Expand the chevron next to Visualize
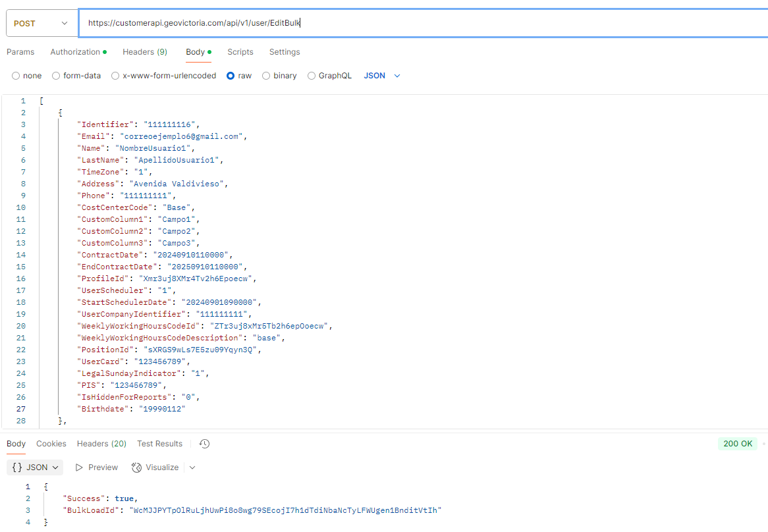Viewport: 768px width, 532px height. [x=192, y=467]
